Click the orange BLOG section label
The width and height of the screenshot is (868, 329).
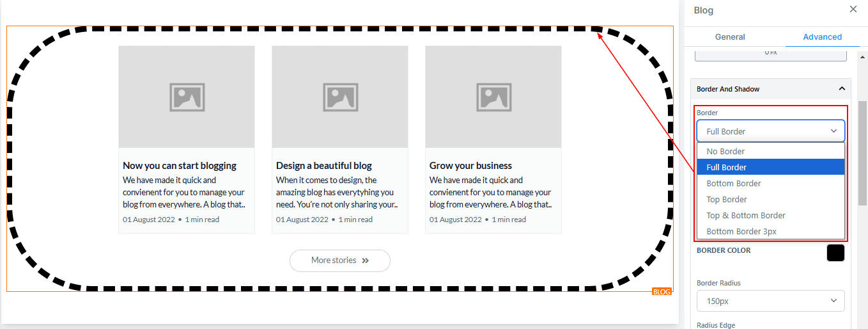click(662, 292)
